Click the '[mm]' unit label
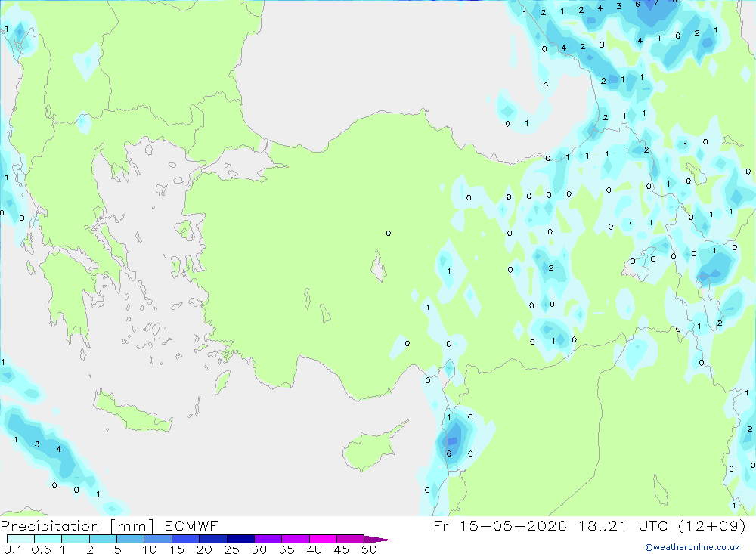Viewport: 756px width, 554px height. (x=132, y=526)
